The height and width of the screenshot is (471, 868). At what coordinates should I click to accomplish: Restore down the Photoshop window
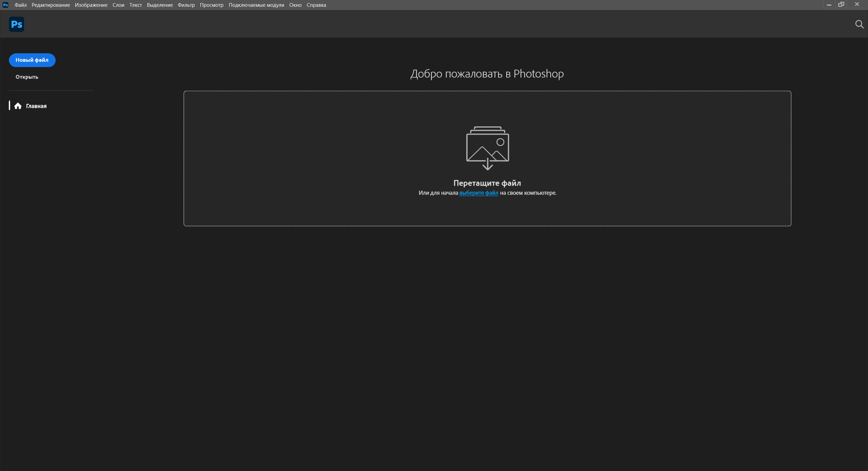point(841,5)
